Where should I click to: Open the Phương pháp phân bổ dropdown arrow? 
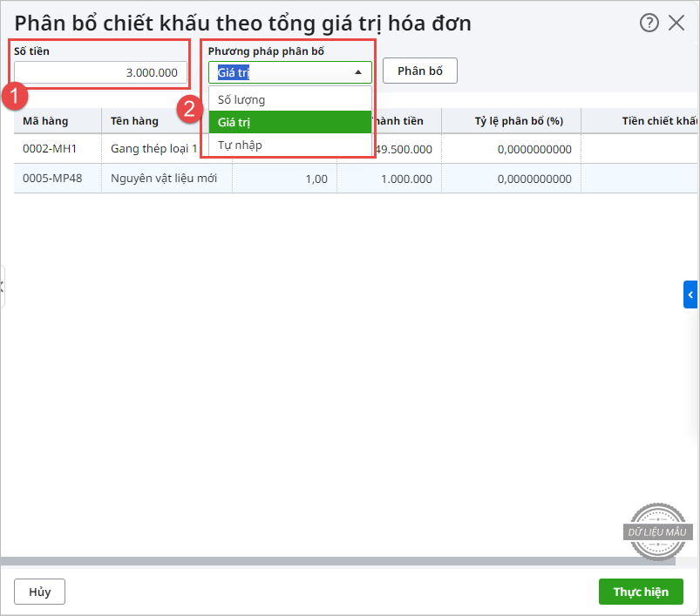coord(357,72)
